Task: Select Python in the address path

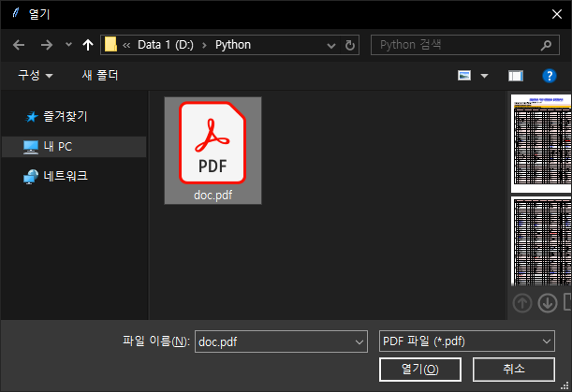Action: tap(233, 45)
